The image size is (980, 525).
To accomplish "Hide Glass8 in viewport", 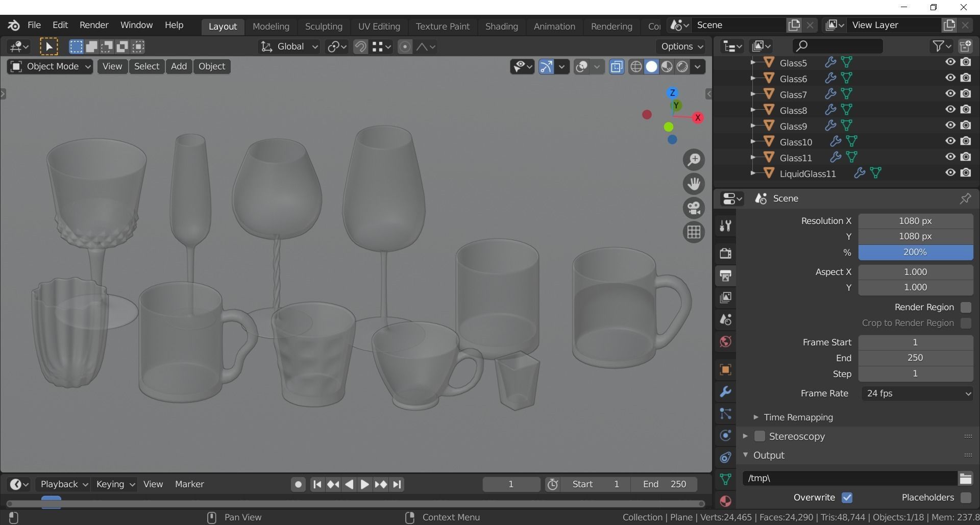I will pos(950,110).
